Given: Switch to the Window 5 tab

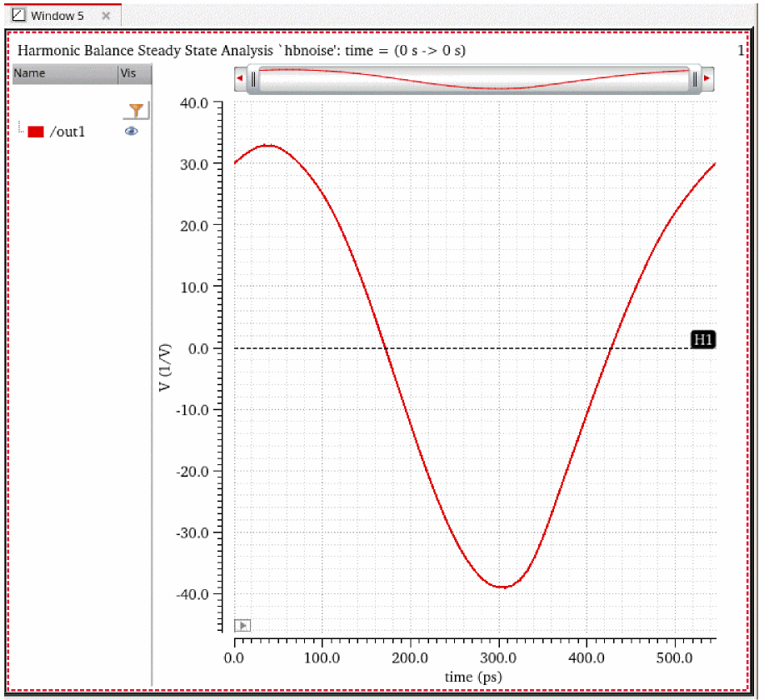Looking at the screenshot, I should coord(57,16).
